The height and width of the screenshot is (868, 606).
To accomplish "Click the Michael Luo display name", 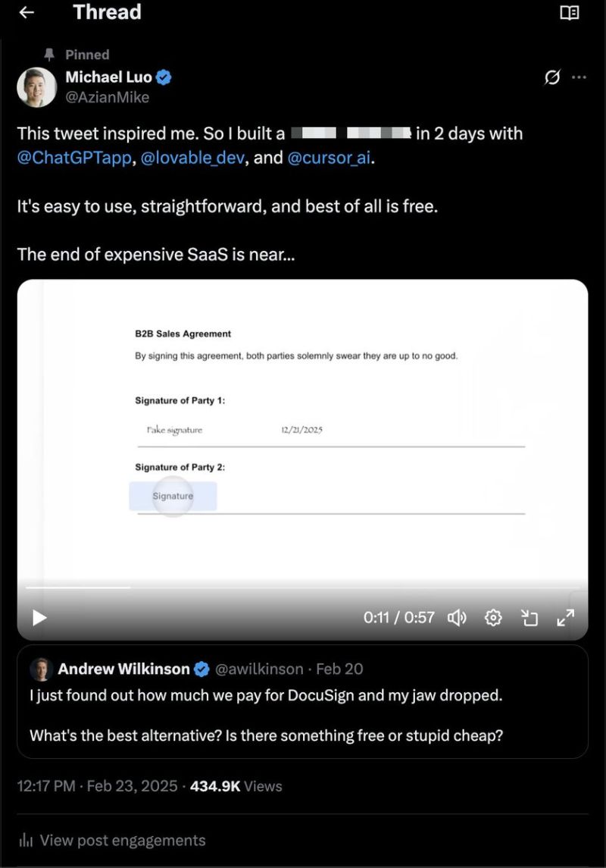I will [108, 77].
